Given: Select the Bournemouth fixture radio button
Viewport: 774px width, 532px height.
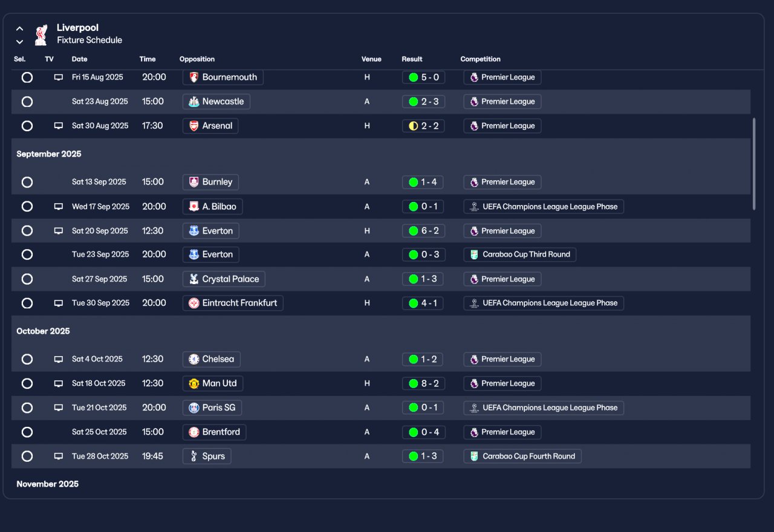Looking at the screenshot, I should [27, 77].
